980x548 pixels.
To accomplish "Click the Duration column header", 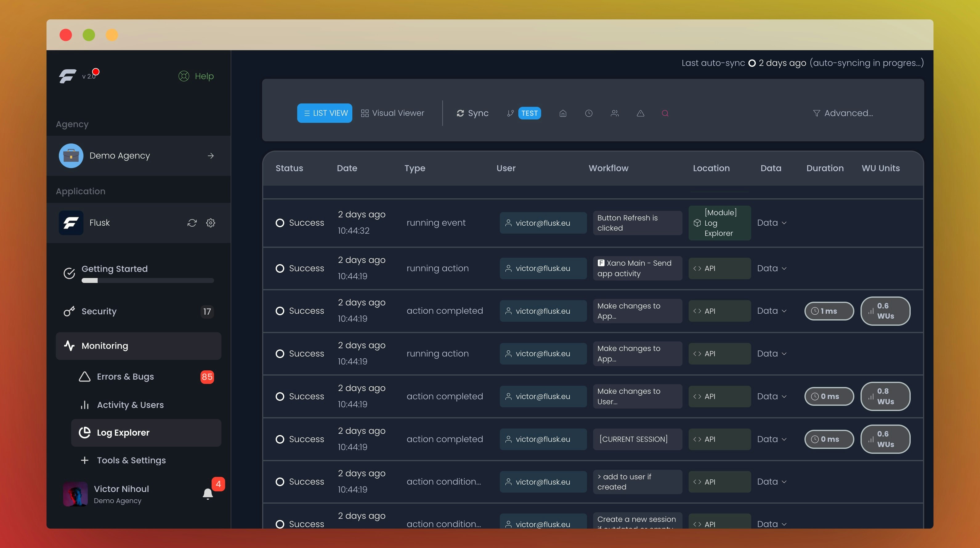I will (x=825, y=168).
